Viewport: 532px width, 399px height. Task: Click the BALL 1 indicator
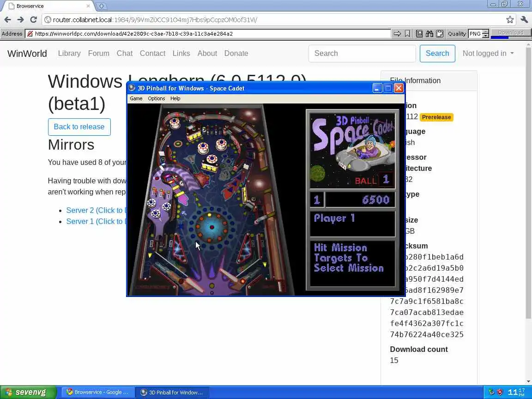[x=374, y=180]
